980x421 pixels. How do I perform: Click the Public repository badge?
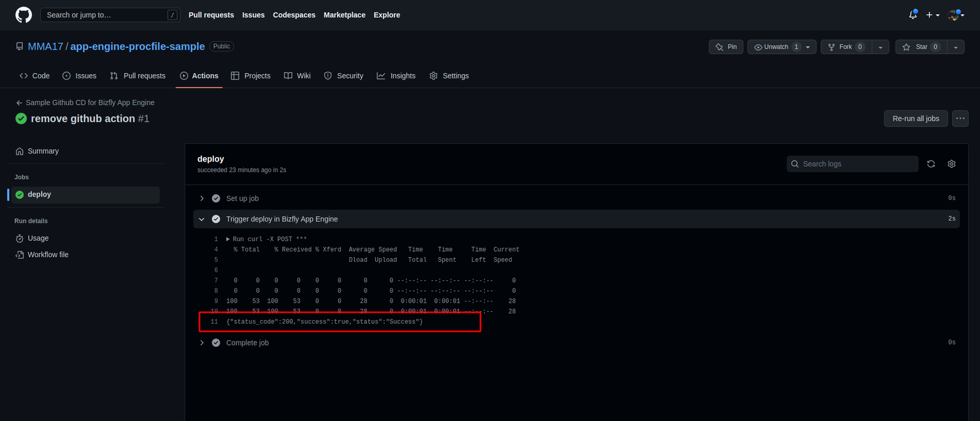222,46
